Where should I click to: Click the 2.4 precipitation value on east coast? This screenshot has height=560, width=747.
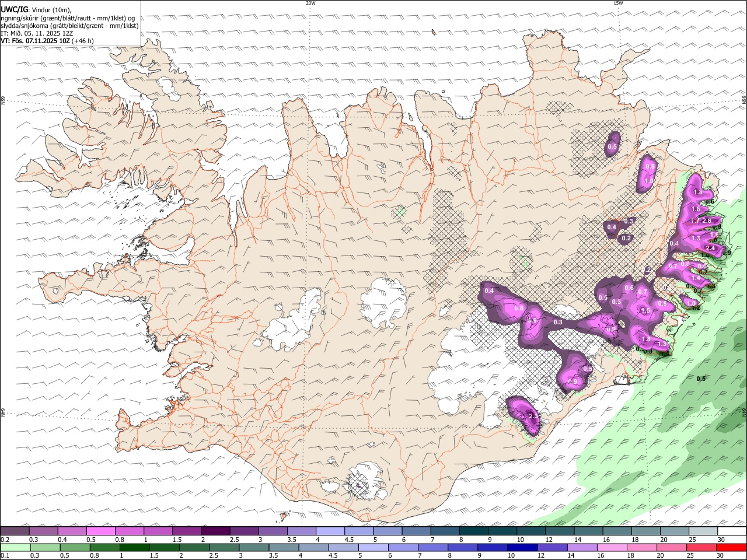point(710,248)
